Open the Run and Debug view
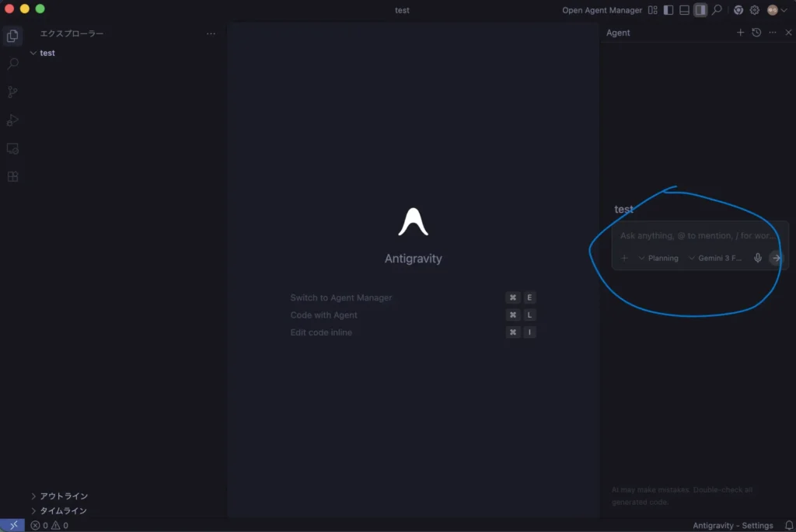 point(12,120)
